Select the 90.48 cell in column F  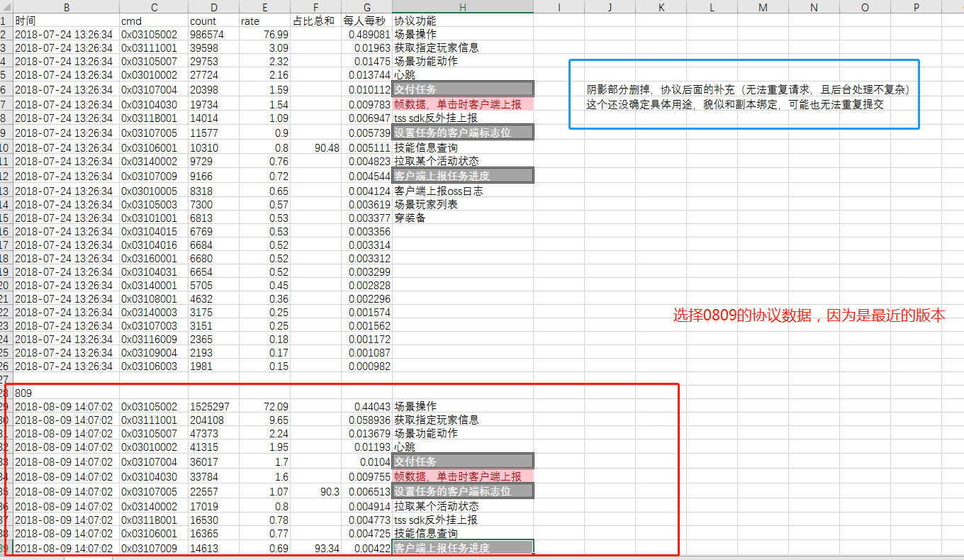tap(315, 147)
